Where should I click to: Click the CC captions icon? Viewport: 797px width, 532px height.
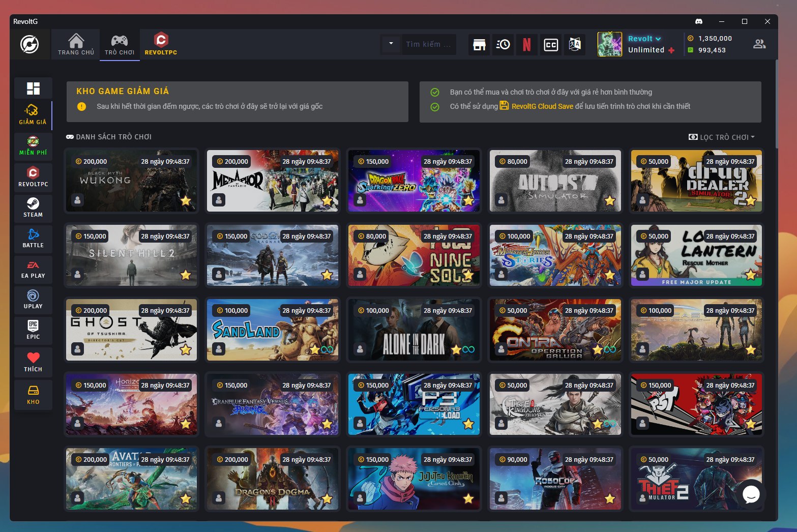point(551,45)
